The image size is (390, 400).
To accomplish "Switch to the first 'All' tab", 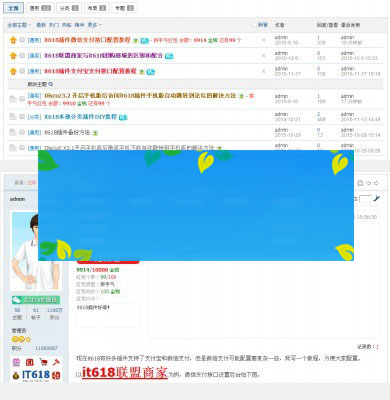I will click(13, 8).
